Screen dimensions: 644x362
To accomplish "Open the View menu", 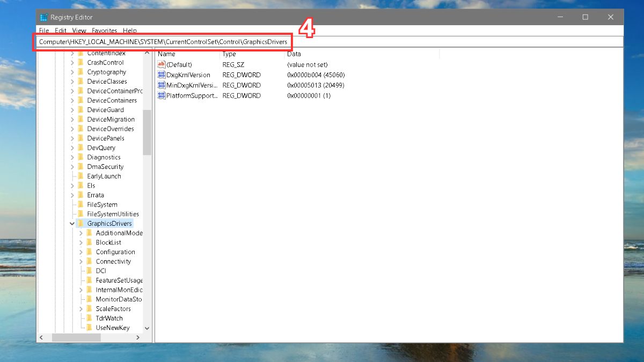I will tap(79, 31).
